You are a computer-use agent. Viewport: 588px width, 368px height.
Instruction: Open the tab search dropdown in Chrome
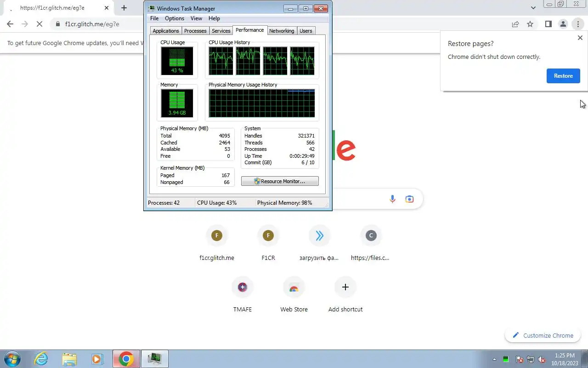tap(533, 8)
